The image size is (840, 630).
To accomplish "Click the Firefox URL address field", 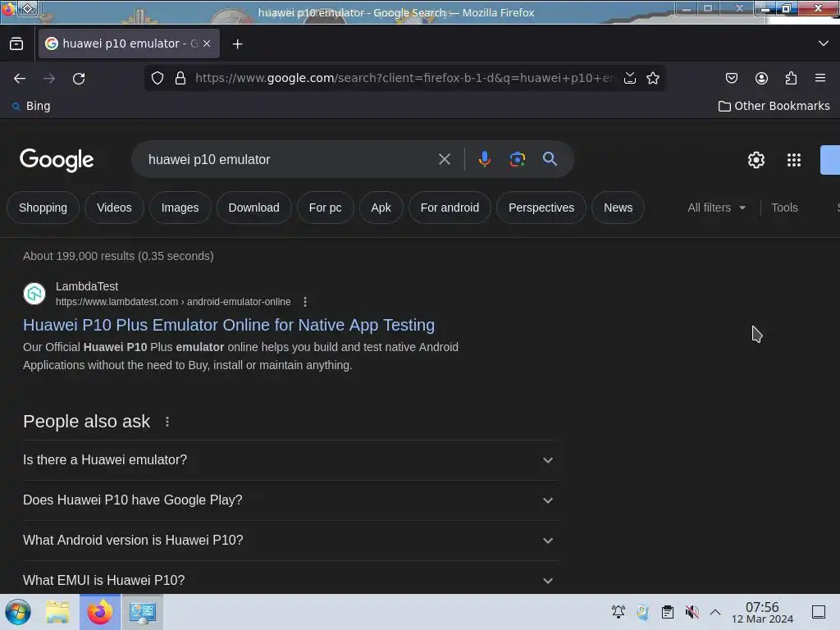I will pyautogui.click(x=404, y=78).
